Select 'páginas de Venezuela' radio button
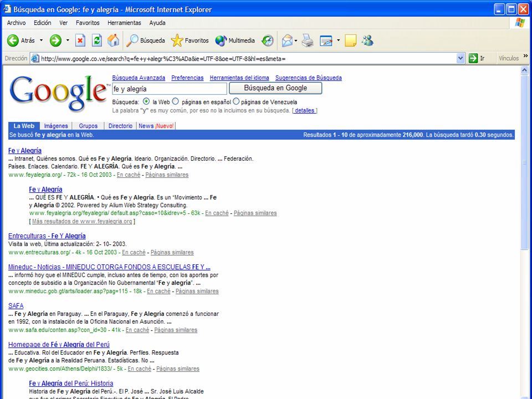The width and height of the screenshot is (532, 399). pos(236,101)
